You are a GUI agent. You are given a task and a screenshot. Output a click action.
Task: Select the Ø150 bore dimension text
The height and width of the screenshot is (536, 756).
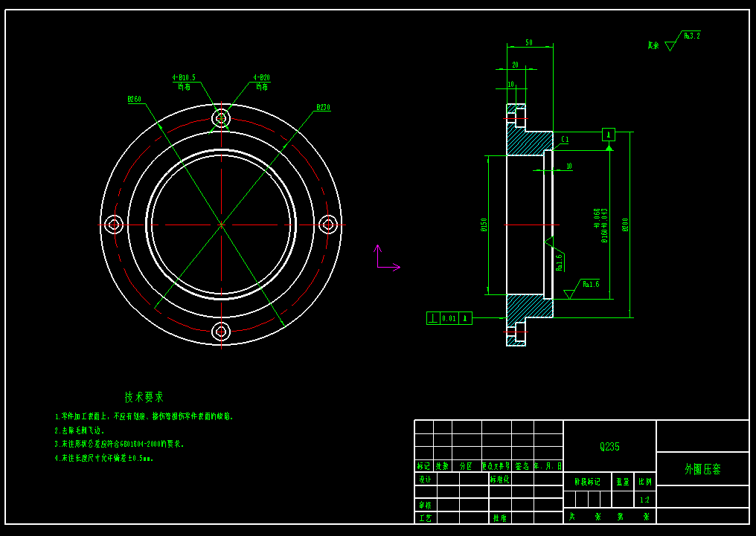pos(484,225)
